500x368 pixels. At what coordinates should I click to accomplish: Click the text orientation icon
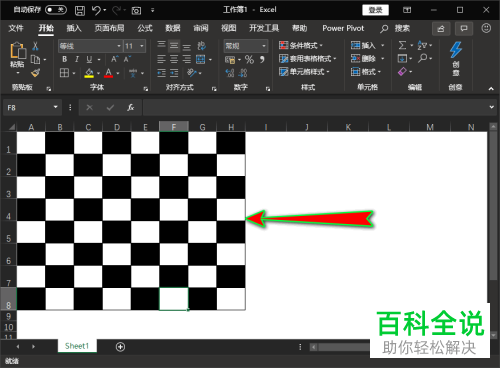(192, 73)
